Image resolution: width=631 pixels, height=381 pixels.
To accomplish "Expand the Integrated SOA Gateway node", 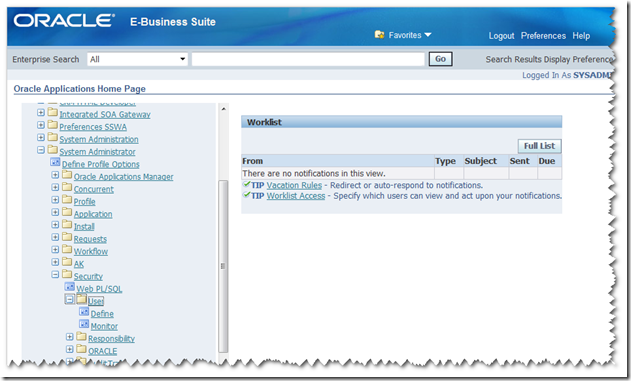I will click(41, 113).
